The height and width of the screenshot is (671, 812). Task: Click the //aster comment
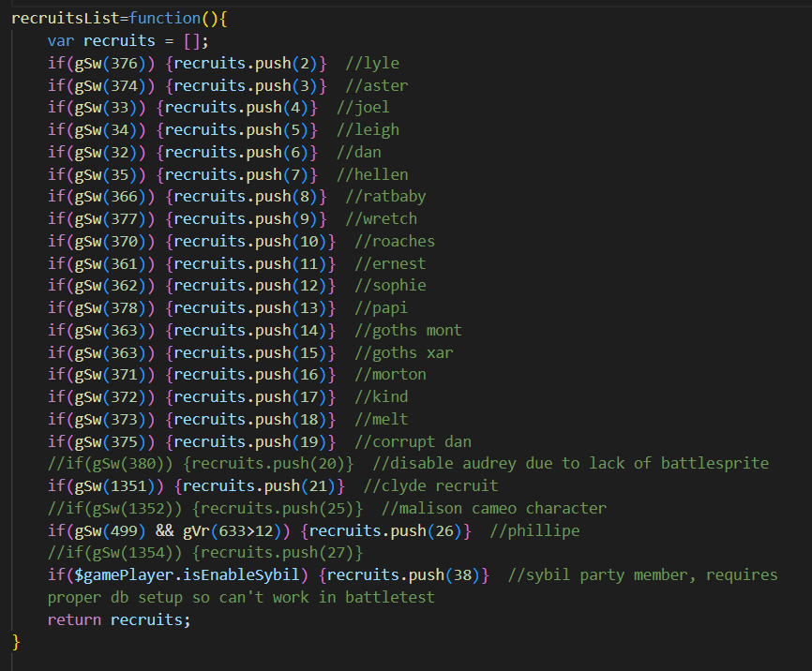(x=377, y=85)
